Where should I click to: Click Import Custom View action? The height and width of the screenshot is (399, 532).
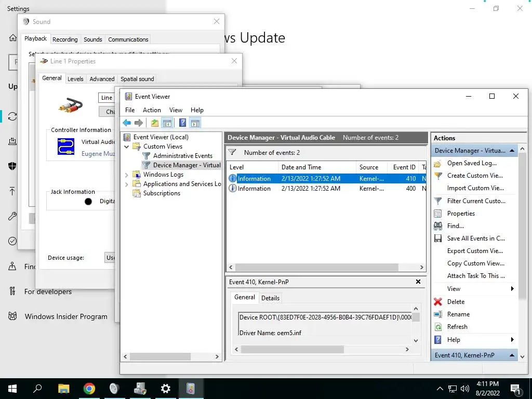(475, 188)
